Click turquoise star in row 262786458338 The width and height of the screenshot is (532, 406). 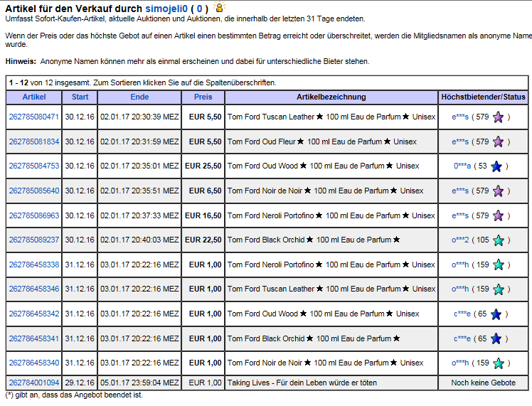[499, 265]
